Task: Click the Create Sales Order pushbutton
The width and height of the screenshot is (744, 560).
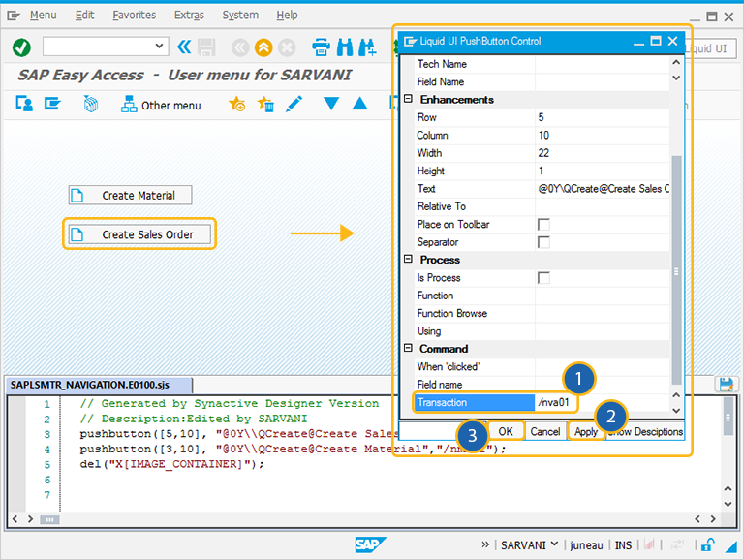Action: coord(139,233)
